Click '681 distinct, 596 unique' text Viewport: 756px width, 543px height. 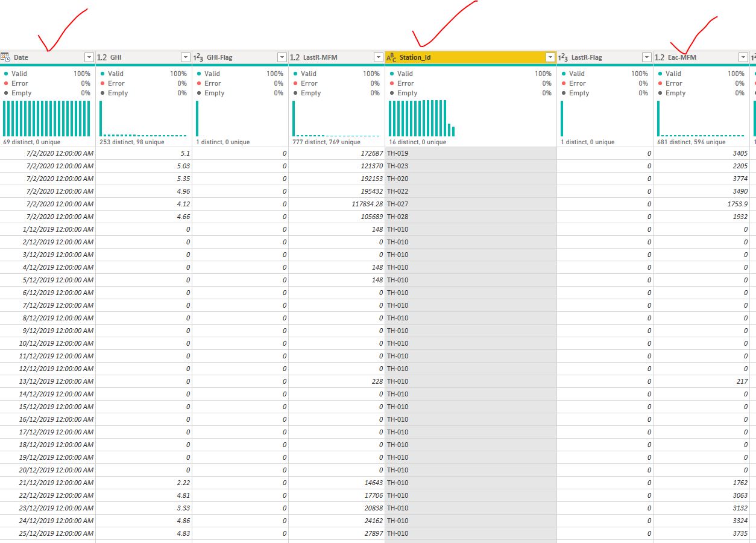tap(691, 142)
